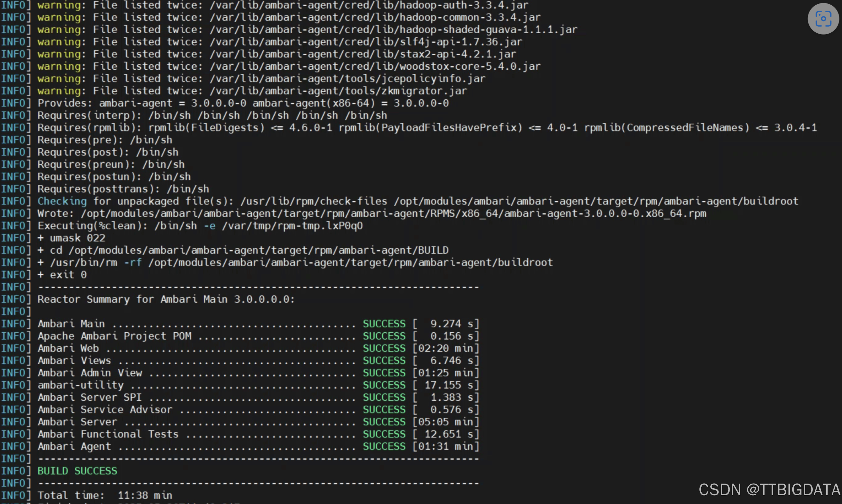The height and width of the screenshot is (504, 842).
Task: Click the '+ exit 0' line
Action: click(62, 275)
